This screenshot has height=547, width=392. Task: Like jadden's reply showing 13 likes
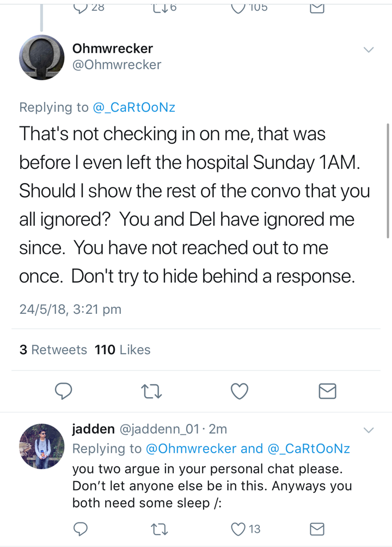(246, 529)
